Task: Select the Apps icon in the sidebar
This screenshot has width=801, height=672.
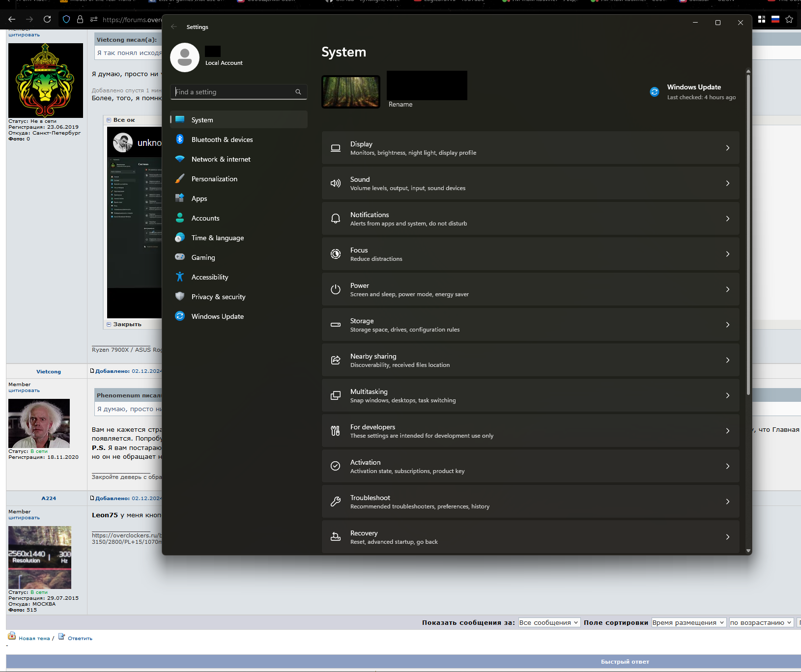Action: coord(180,198)
